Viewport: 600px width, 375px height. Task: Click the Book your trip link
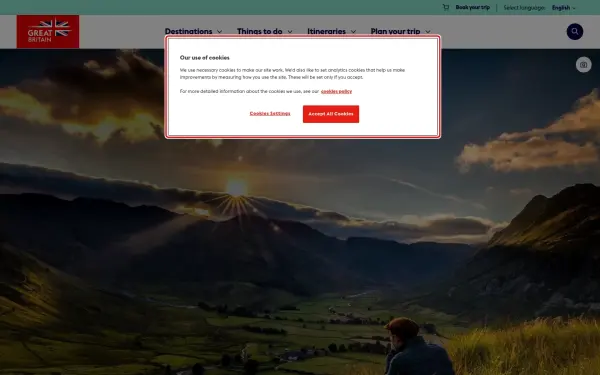[473, 7]
